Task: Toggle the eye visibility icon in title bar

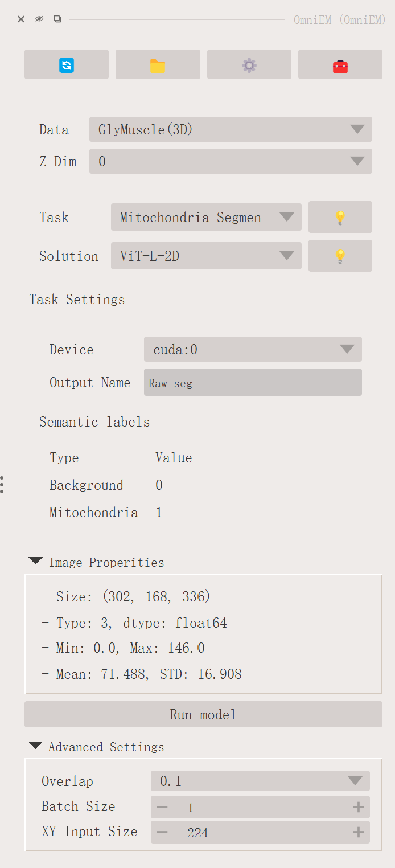Action: tap(39, 19)
